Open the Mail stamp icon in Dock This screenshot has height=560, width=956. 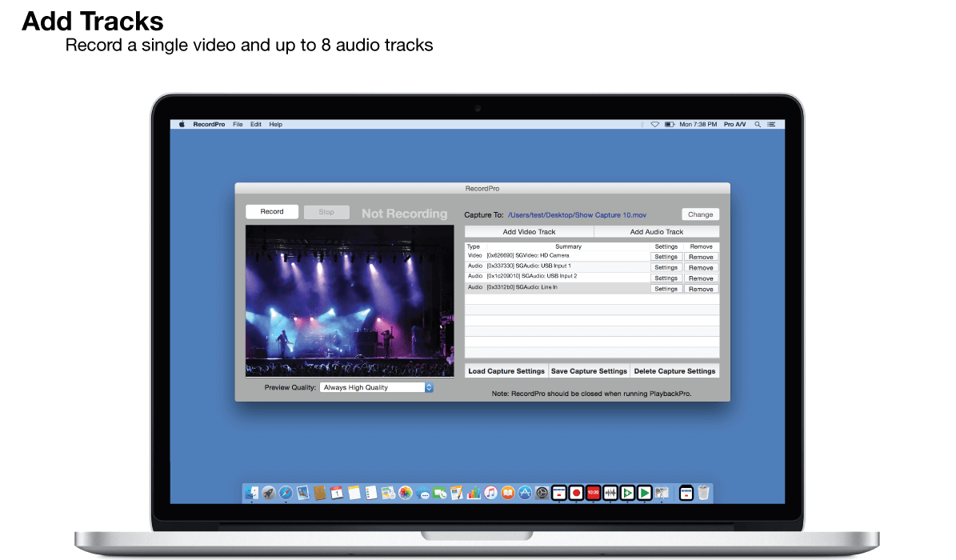point(303,492)
